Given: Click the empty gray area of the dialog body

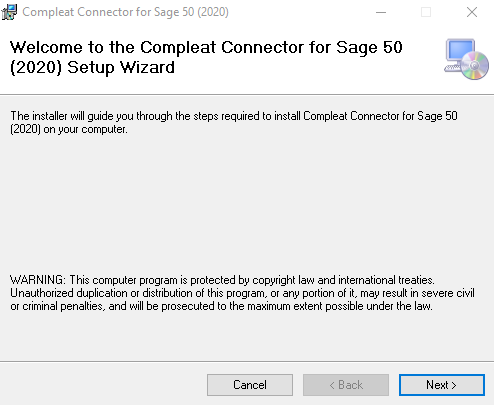Looking at the screenshot, I should click(x=247, y=203).
